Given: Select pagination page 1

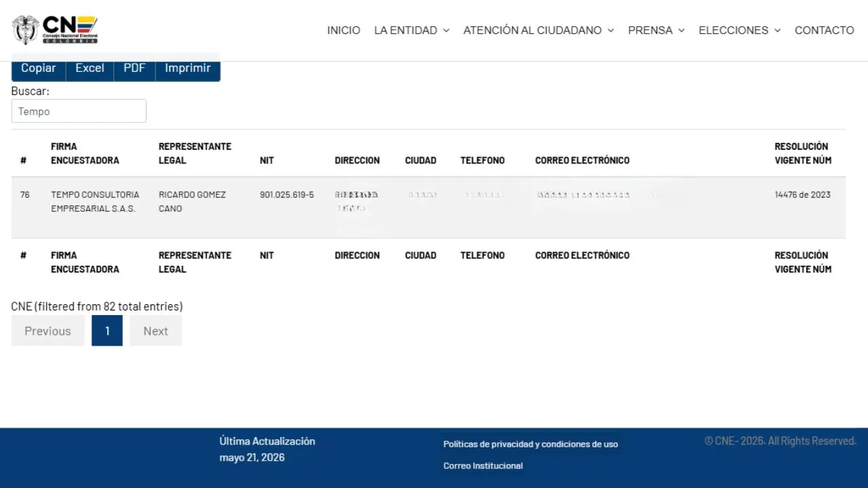Looking at the screenshot, I should pos(107,331).
